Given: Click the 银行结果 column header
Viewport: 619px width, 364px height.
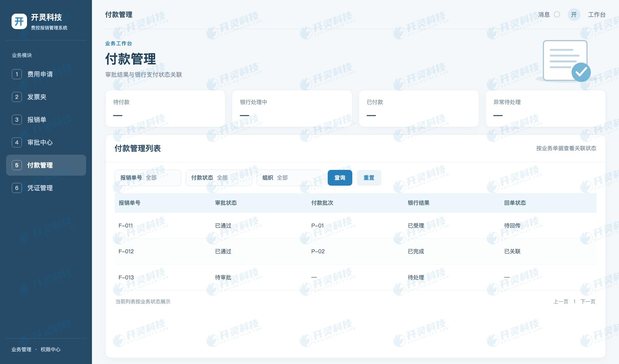Looking at the screenshot, I should point(418,203).
